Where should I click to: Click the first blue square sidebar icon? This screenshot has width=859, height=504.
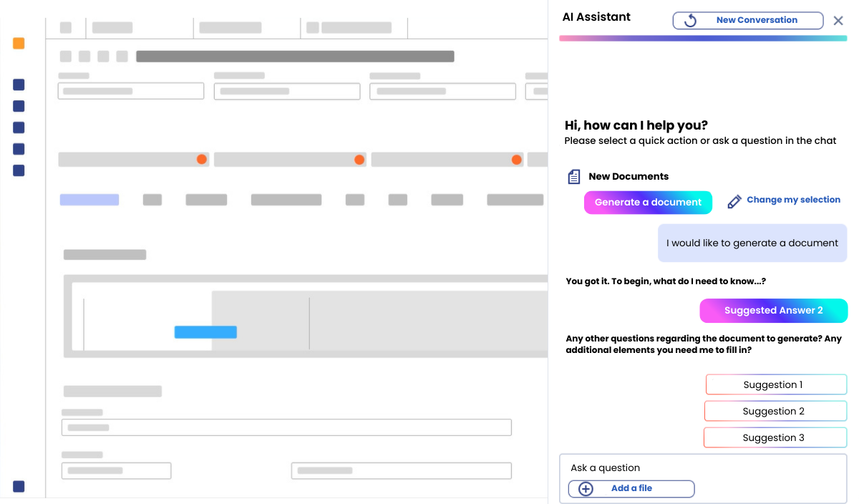click(19, 85)
